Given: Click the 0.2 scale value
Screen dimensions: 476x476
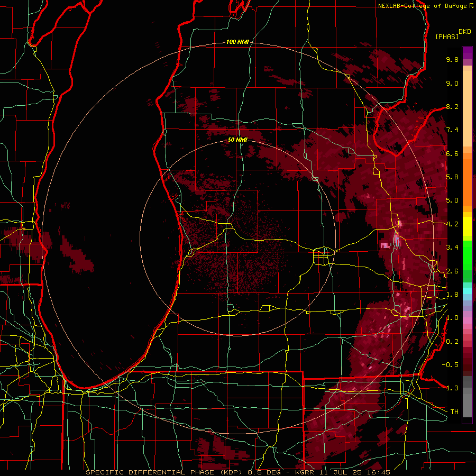Looking at the screenshot, I should click(x=452, y=342).
